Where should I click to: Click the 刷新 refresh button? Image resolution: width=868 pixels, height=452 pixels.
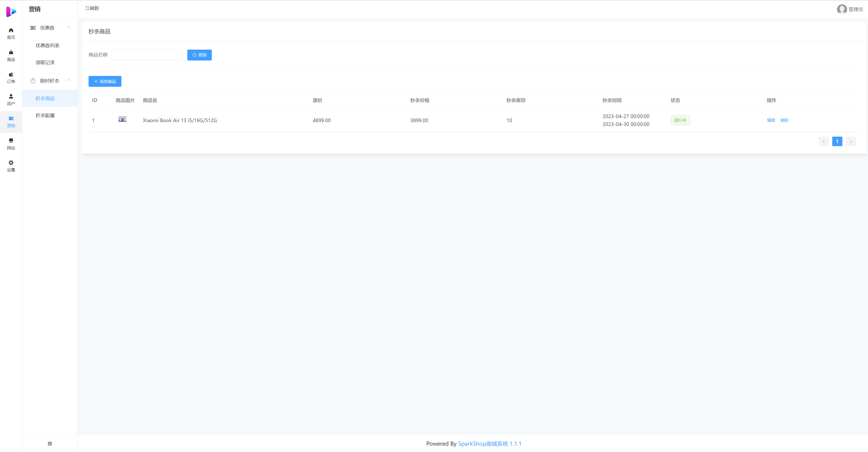click(92, 8)
